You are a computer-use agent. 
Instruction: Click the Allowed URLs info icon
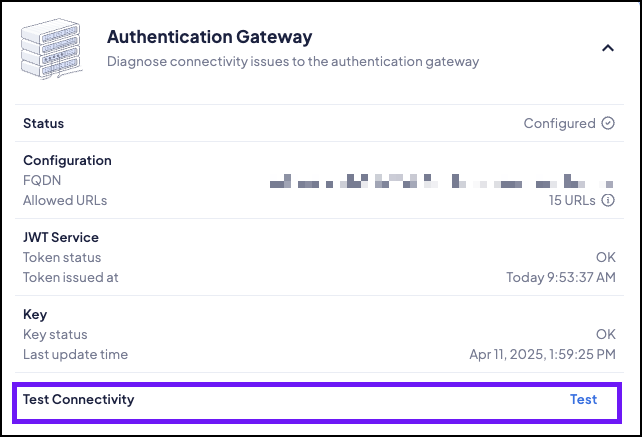pyautogui.click(x=608, y=200)
